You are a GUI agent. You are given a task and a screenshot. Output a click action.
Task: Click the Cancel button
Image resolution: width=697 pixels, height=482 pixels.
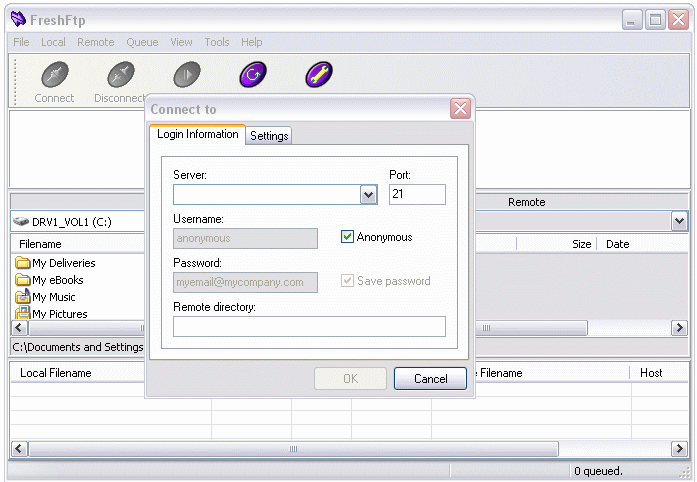[430, 378]
